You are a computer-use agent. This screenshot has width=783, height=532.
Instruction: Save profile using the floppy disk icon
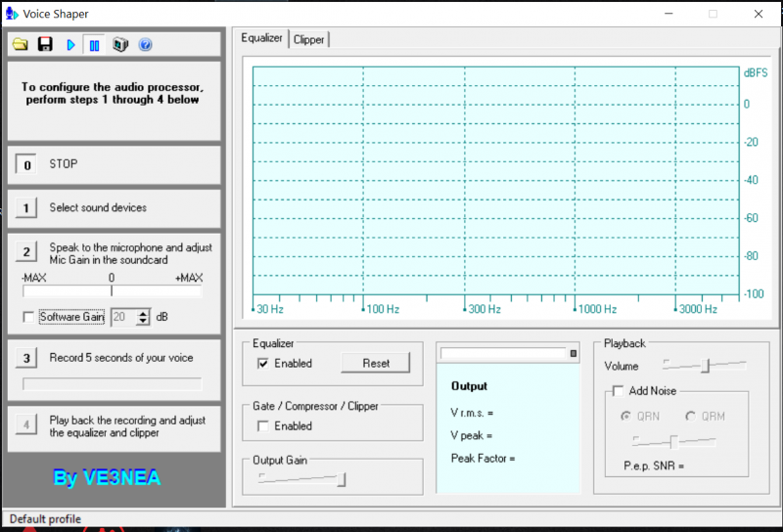45,44
